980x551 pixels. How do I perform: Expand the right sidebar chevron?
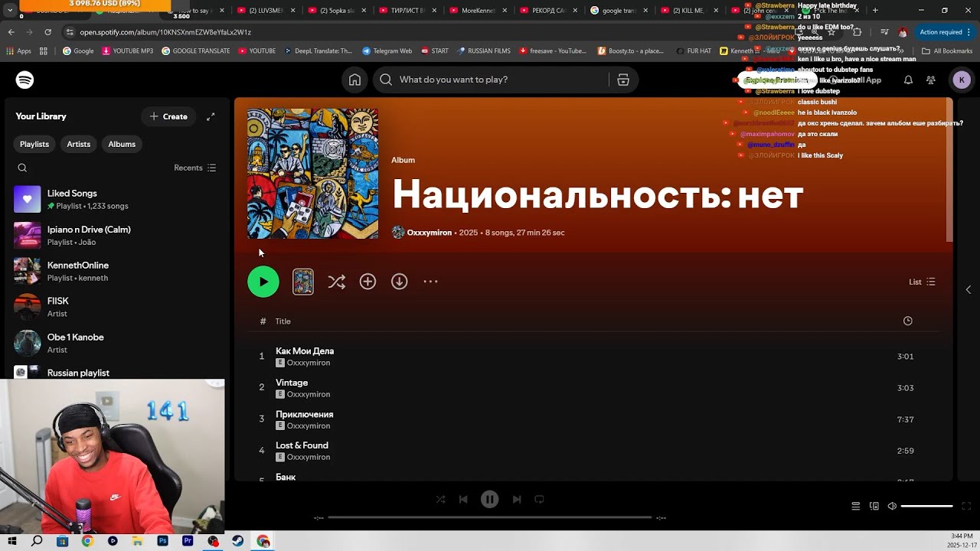coord(968,289)
